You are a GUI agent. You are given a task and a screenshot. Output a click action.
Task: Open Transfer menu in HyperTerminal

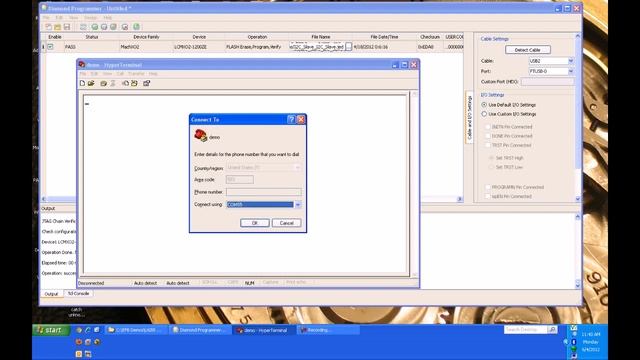pos(136,74)
